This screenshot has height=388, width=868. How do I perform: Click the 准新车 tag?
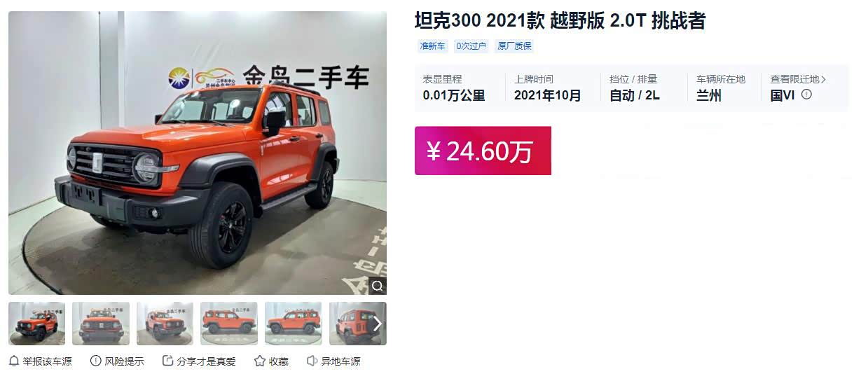coord(432,46)
